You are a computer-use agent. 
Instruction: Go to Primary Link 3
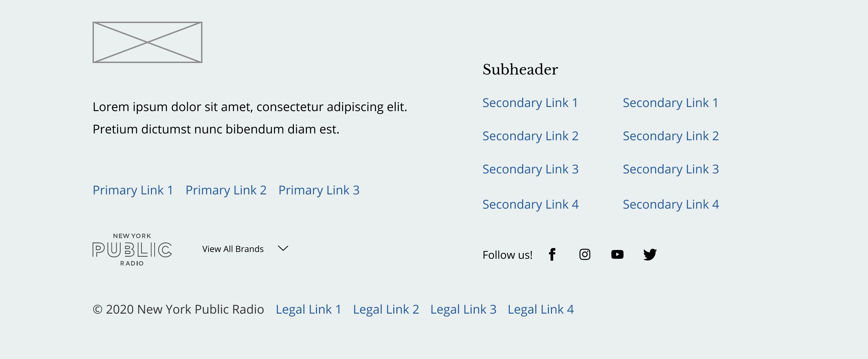point(319,190)
